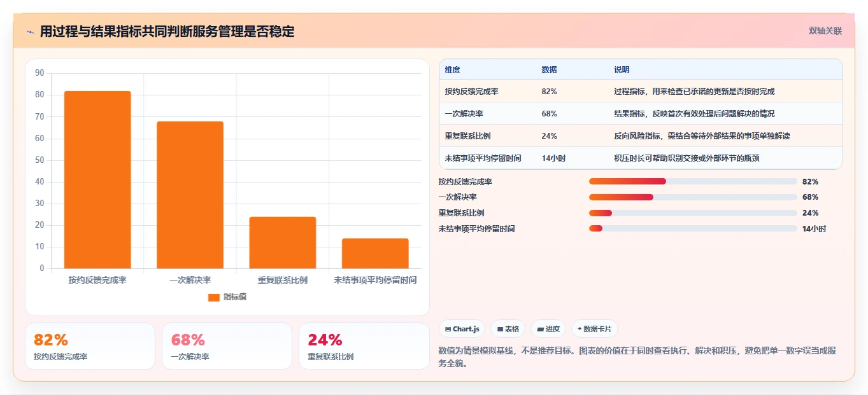Click the 按约反馈完成率 progress bar
Screen dimensions: 868x395
click(x=693, y=182)
